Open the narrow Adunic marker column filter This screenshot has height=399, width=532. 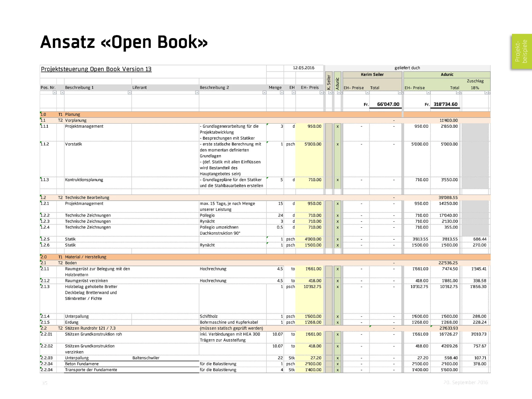pyautogui.click(x=339, y=93)
